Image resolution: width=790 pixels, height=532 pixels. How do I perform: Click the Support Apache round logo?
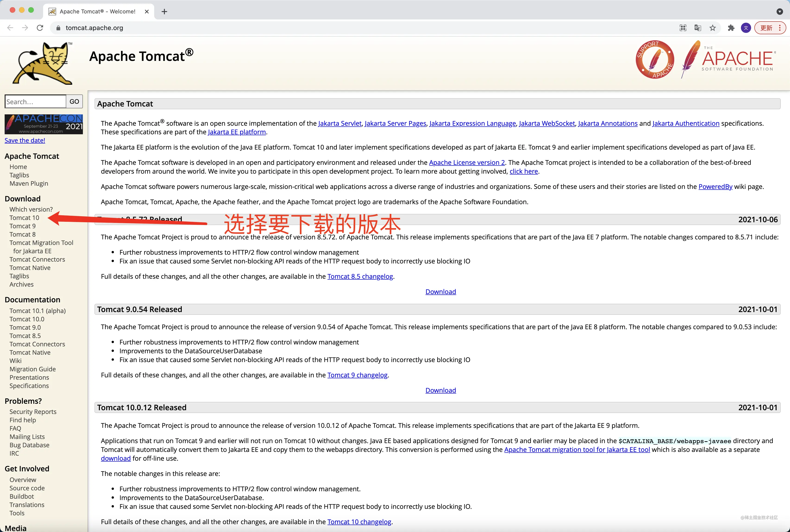coord(655,60)
